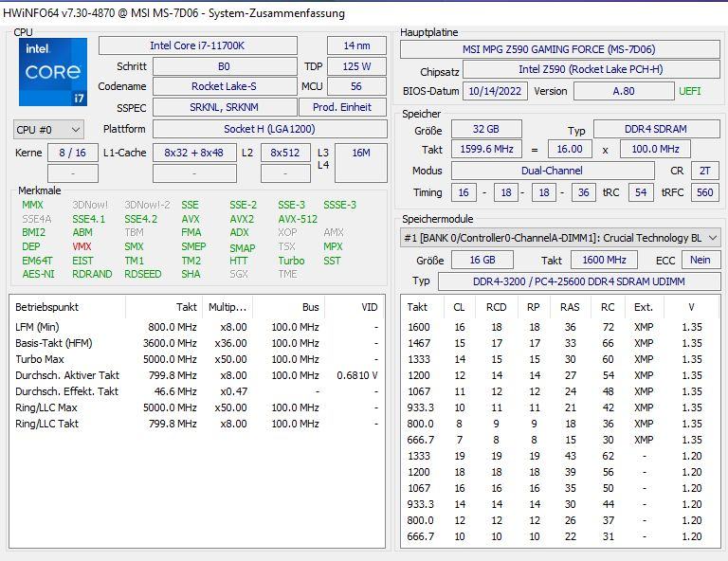Click the AES-NI feature label
This screenshot has width=728, height=561.
point(38,274)
